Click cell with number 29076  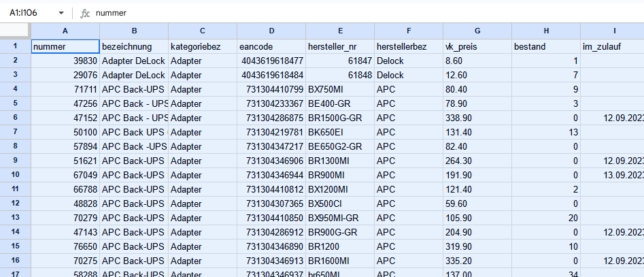(x=65, y=76)
